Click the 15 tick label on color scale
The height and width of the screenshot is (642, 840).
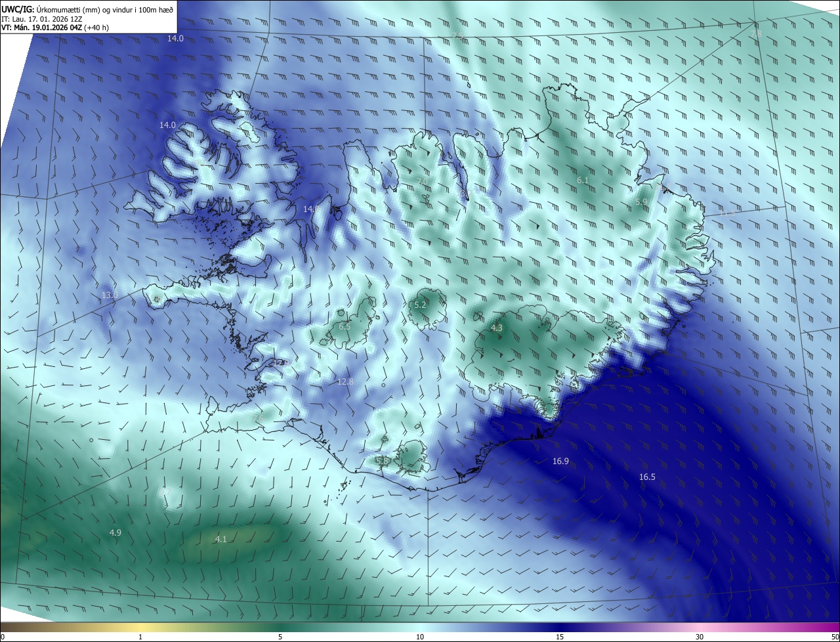(560, 637)
